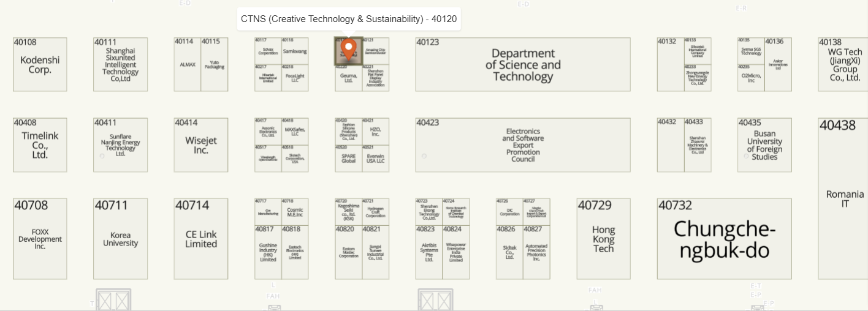
Task: Select Busan University of Foreign Studies booth
Action: [x=764, y=145]
